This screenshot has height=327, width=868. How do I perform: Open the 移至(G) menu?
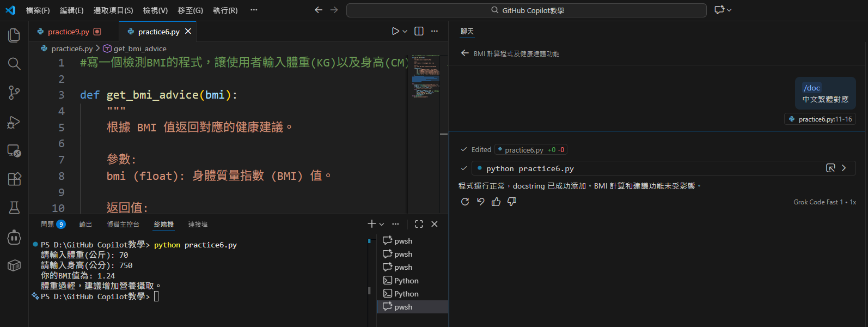(x=191, y=10)
